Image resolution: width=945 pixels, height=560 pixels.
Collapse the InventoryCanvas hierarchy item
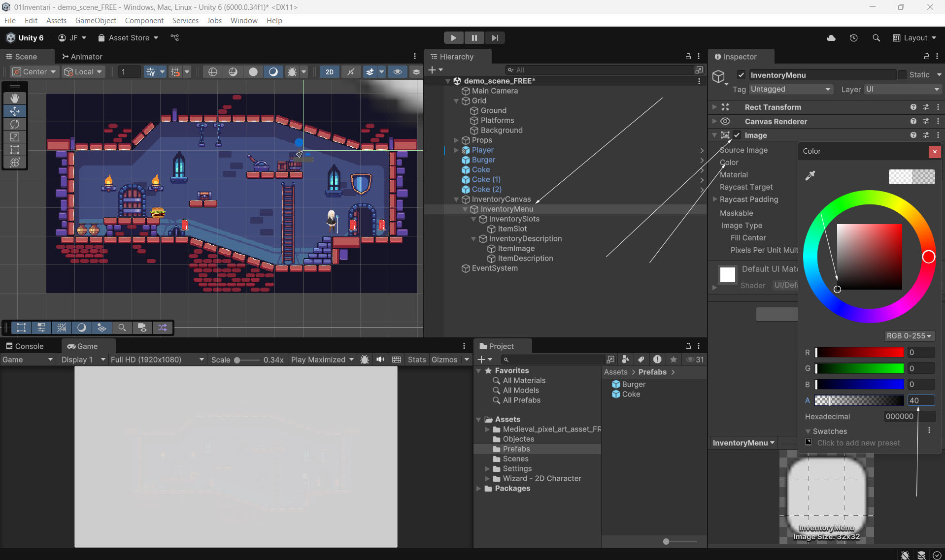456,199
